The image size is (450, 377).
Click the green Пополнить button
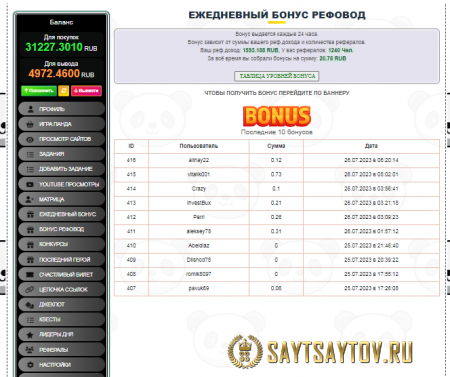tap(39, 91)
